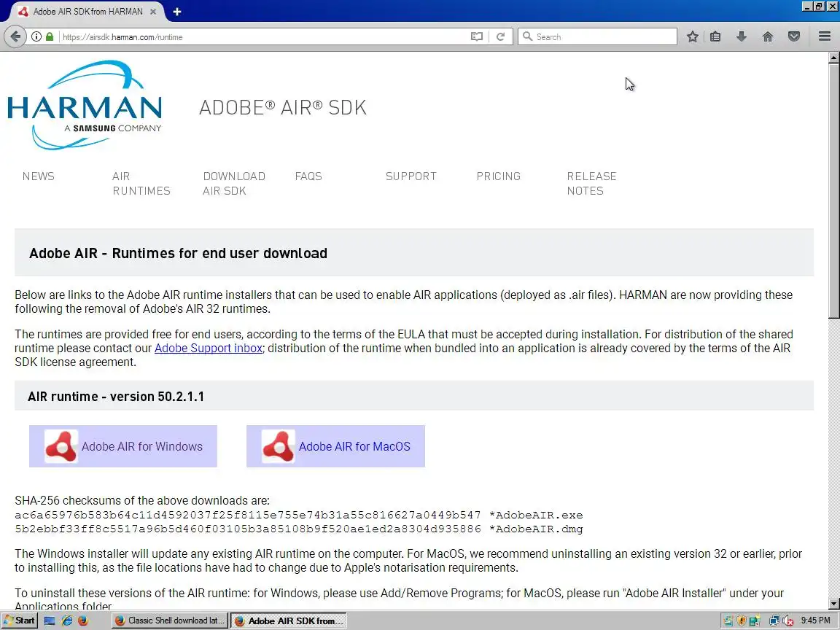840x630 pixels.
Task: Open a new tab with plus icon
Action: 176,11
